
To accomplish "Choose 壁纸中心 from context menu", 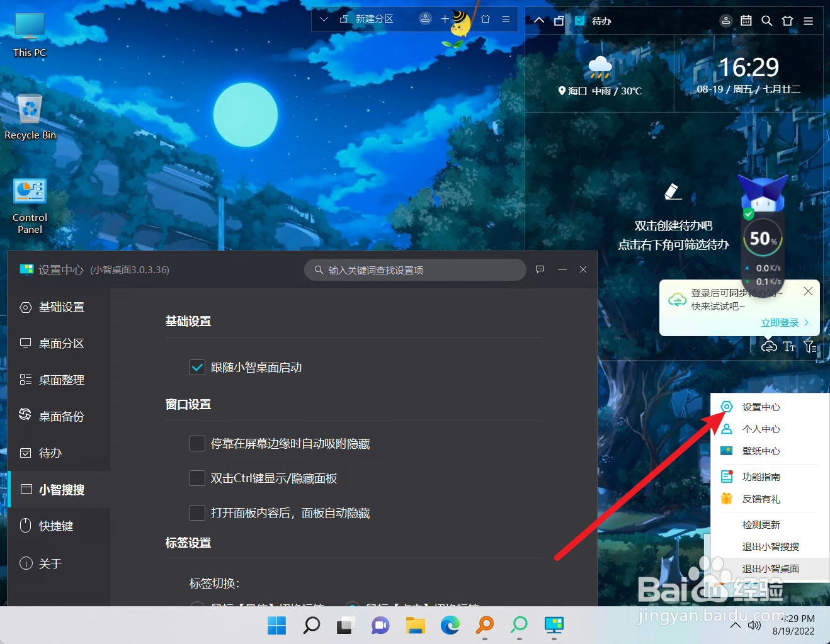I will pyautogui.click(x=770, y=451).
